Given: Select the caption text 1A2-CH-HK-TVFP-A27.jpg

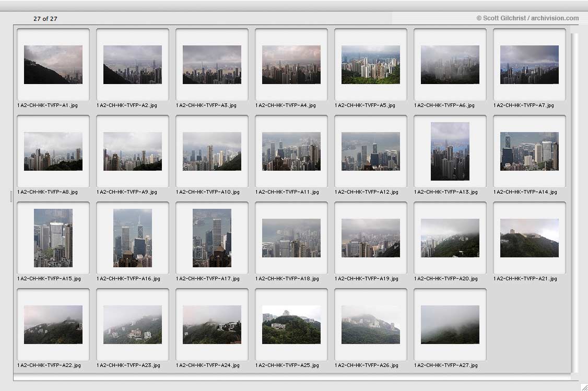Looking at the screenshot, I should [x=446, y=365].
